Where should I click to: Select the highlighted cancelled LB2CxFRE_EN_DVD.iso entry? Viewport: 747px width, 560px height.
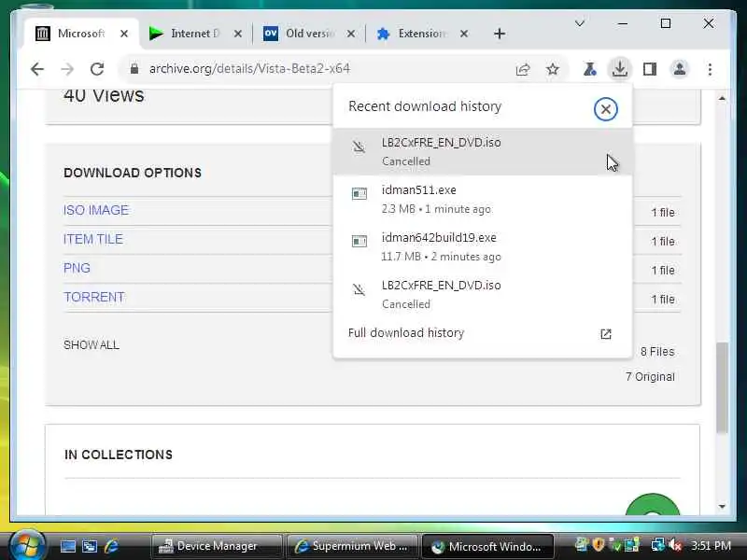point(482,151)
